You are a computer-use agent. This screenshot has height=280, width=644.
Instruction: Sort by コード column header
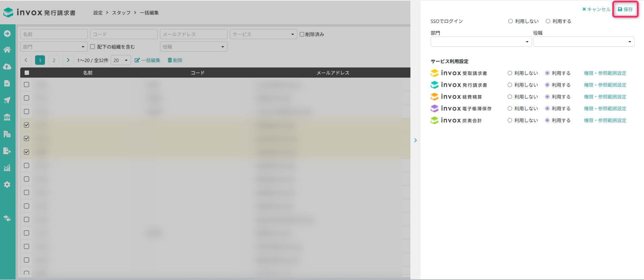[x=198, y=73]
